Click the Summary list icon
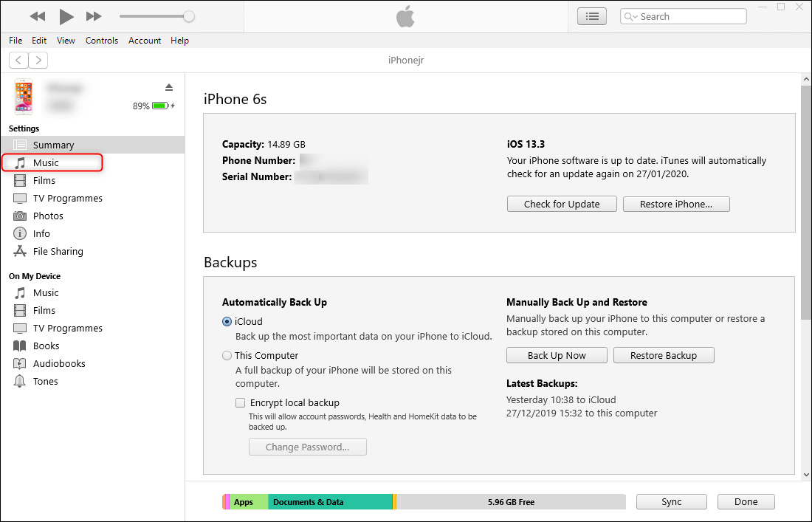The height and width of the screenshot is (522, 812). coord(20,145)
